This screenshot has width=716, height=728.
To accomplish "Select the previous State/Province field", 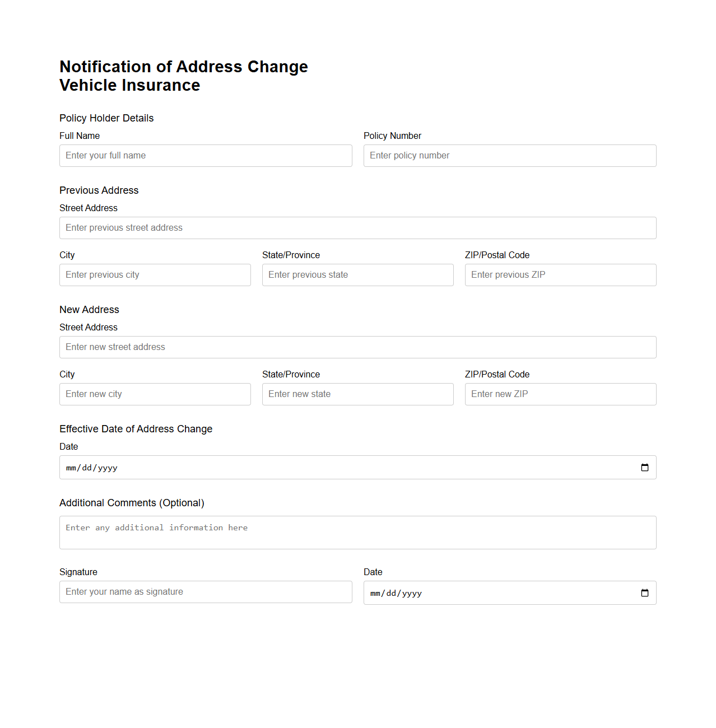I will click(357, 274).
